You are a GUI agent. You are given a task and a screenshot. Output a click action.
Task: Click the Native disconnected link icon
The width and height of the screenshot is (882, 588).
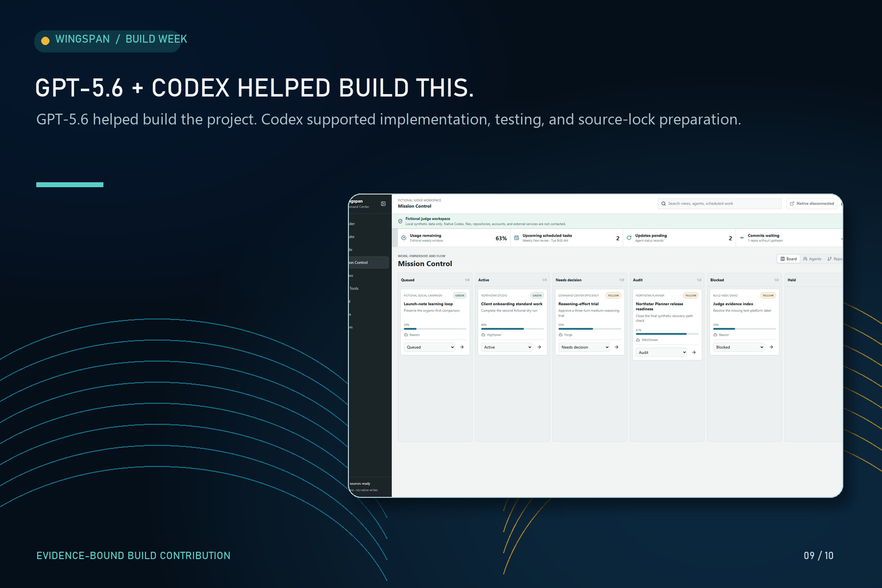[792, 204]
